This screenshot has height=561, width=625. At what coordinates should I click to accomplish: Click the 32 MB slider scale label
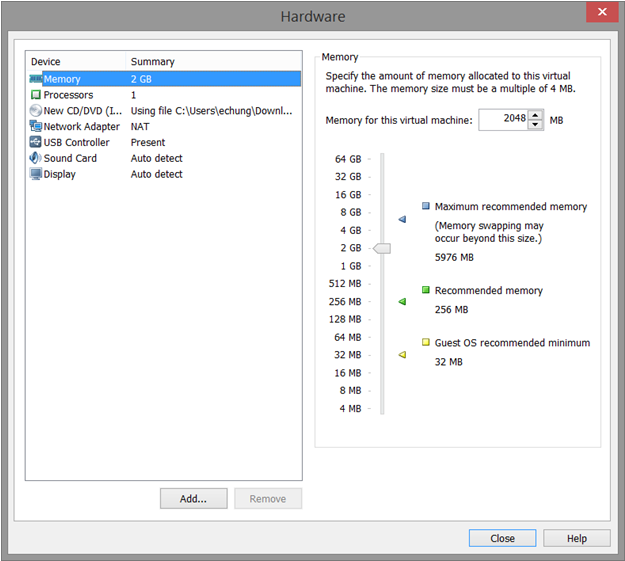click(348, 355)
